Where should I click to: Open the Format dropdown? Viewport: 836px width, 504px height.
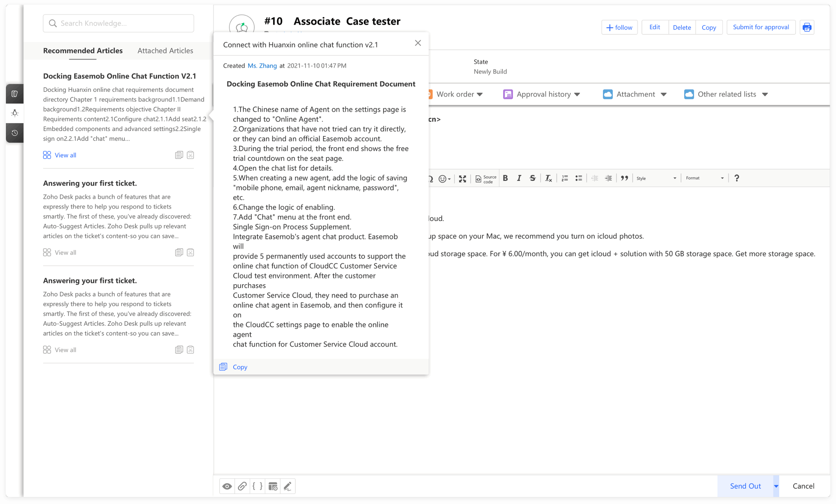tap(705, 178)
